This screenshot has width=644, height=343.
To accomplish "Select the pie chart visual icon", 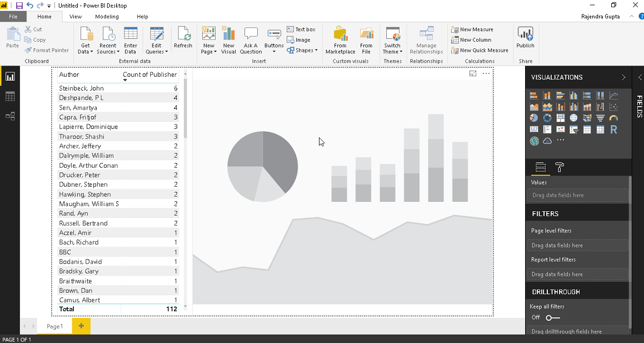I will [534, 118].
